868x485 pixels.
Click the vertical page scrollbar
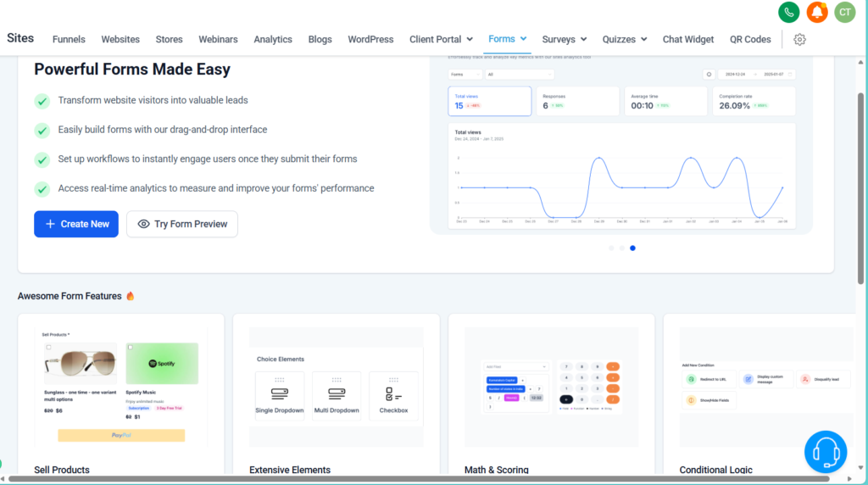tap(862, 170)
